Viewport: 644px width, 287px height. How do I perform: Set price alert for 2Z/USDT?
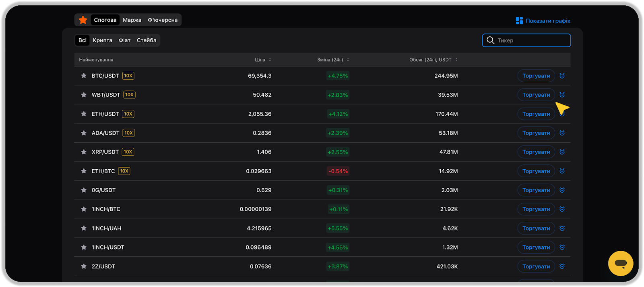pos(562,266)
